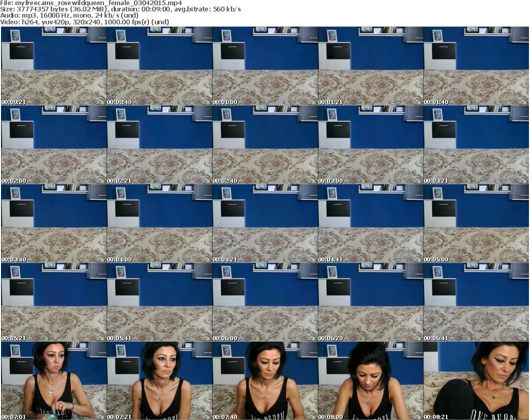530x420 pixels.
Task: Select the 00:03:21 frame
Action: coord(476,144)
